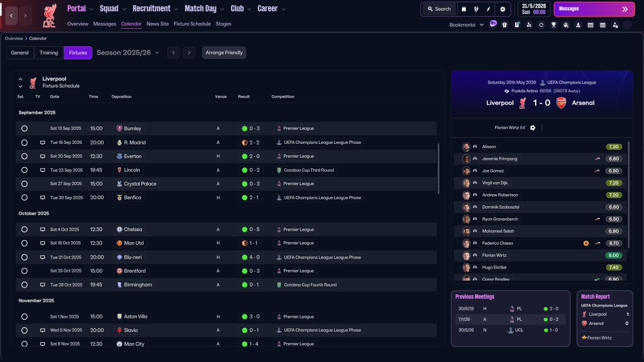Click Alisson's player portrait
This screenshot has width=644, height=362.
tap(466, 147)
